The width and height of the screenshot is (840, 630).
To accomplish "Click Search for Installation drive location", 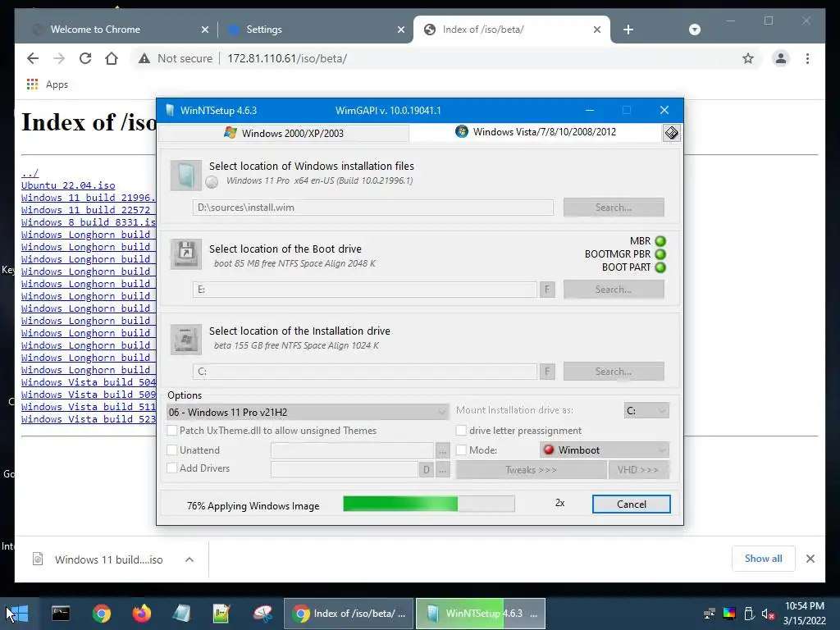I will (614, 372).
